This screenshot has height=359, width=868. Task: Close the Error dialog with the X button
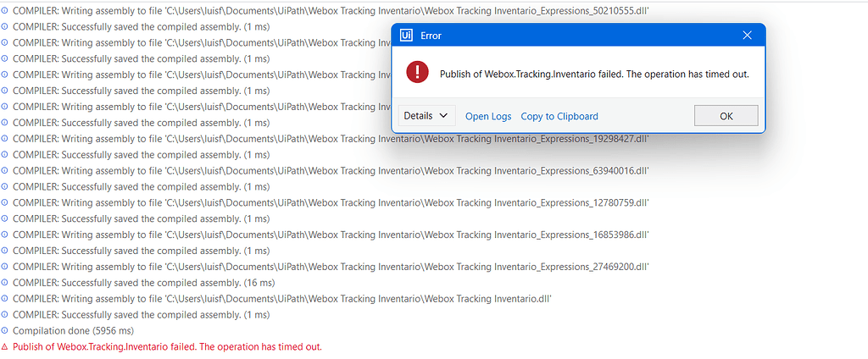747,36
